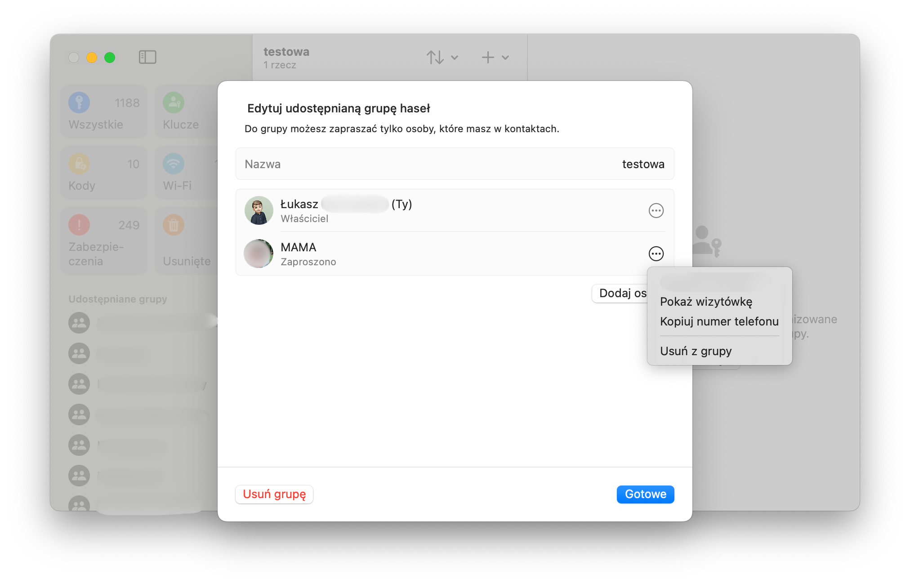Select the Wi-Fi category icon

point(174,164)
